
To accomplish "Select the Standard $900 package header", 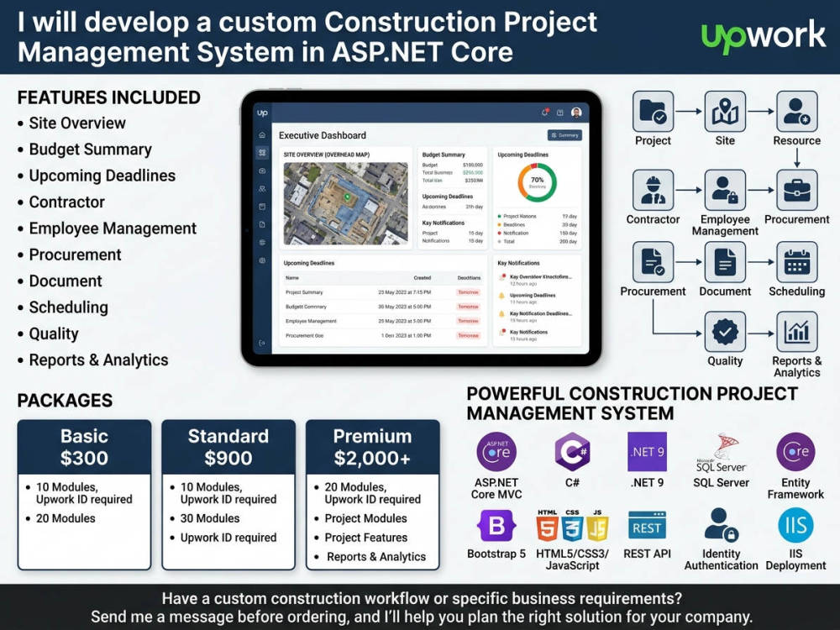I will (x=228, y=447).
